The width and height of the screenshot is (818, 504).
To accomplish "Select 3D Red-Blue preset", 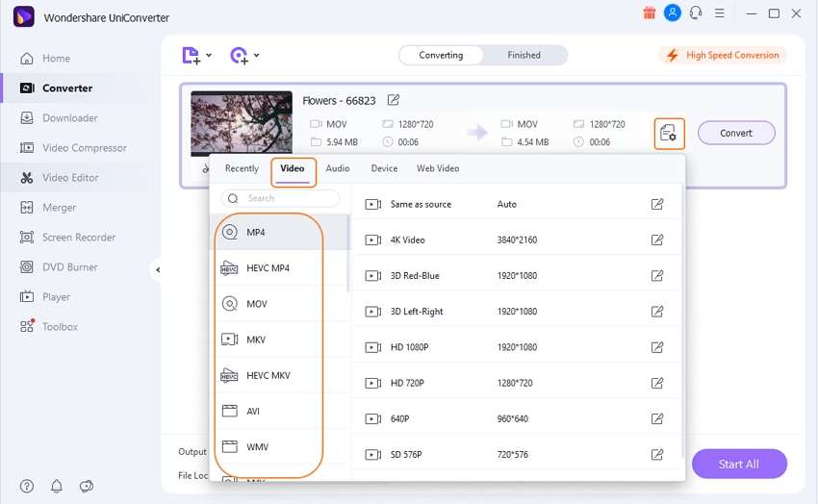I will coord(517,276).
